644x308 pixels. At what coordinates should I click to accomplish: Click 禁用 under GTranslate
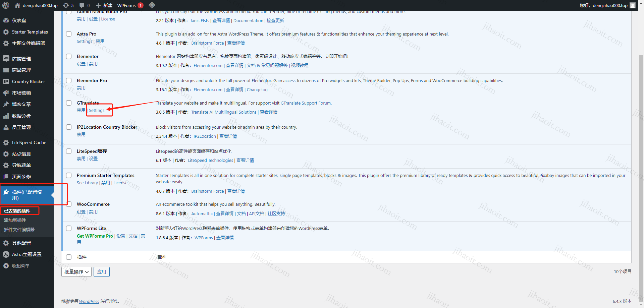[81, 110]
